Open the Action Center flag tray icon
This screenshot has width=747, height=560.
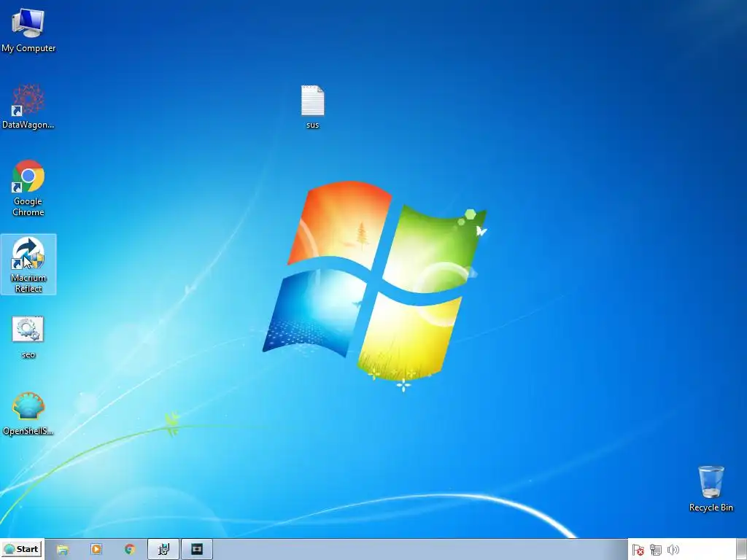(x=638, y=550)
